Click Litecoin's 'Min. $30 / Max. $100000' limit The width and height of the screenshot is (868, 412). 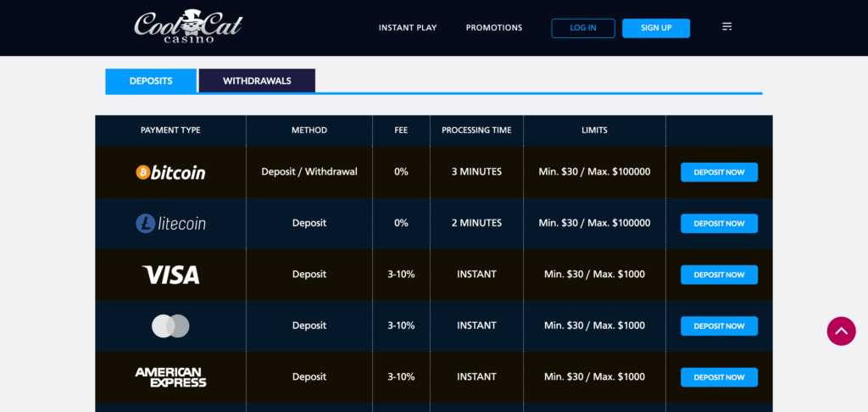594,223
